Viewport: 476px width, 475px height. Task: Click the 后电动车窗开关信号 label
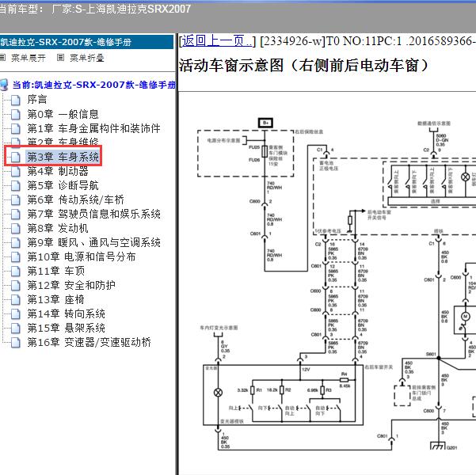pyautogui.click(x=379, y=215)
